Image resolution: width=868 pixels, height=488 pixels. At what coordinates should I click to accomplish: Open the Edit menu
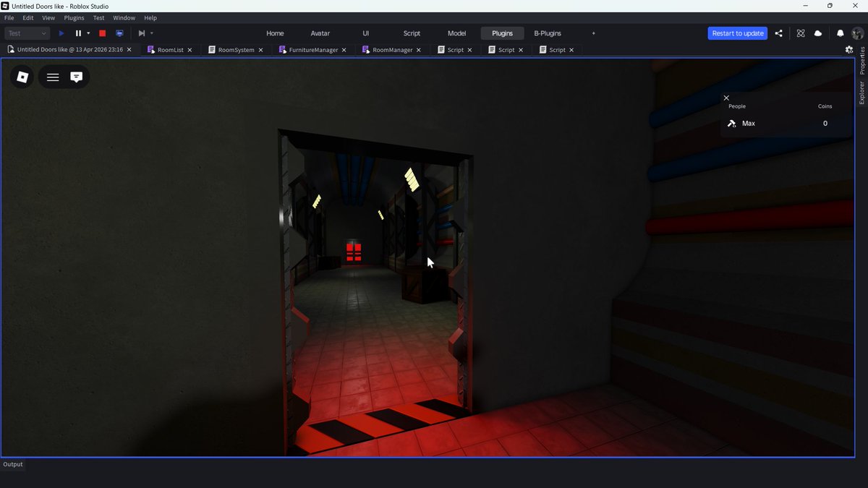click(x=28, y=17)
